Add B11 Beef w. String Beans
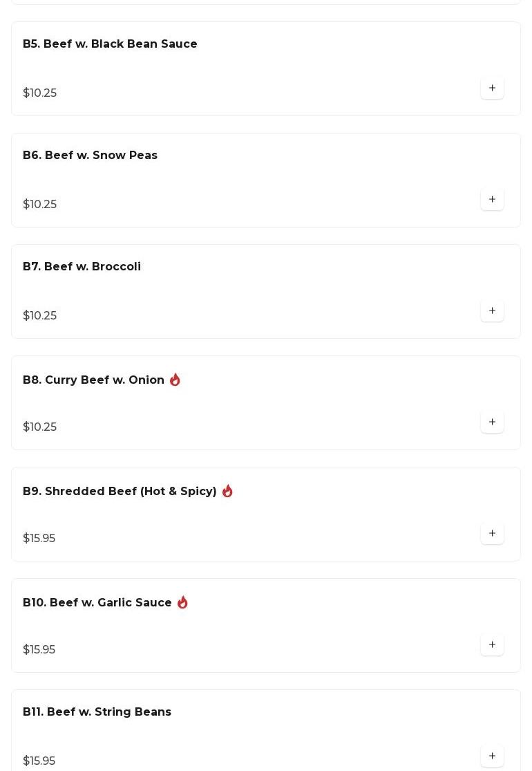The width and height of the screenshot is (532, 771). pos(492,756)
